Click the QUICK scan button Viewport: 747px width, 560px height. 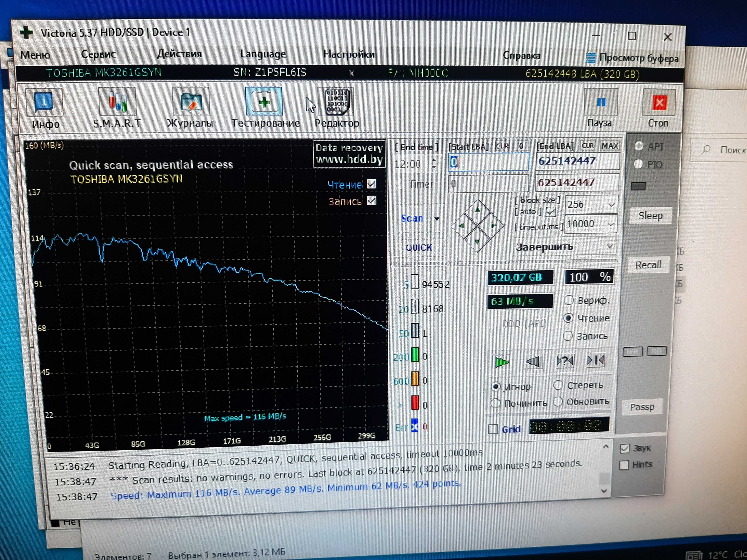[x=419, y=248]
